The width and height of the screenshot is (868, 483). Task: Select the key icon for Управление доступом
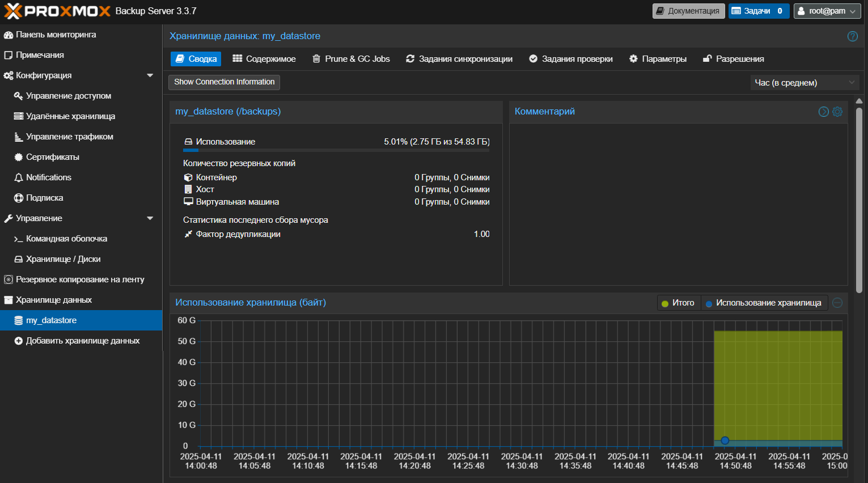click(x=19, y=96)
